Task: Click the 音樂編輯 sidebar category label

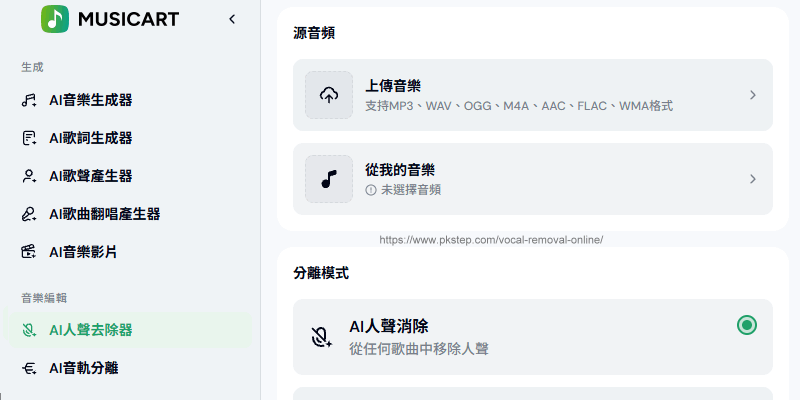Action: pos(44,298)
